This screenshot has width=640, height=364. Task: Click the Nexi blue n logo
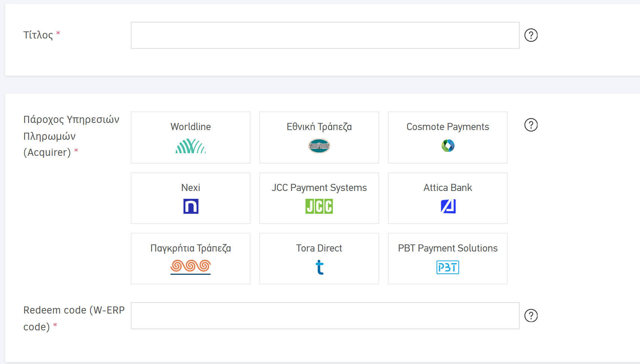point(191,206)
